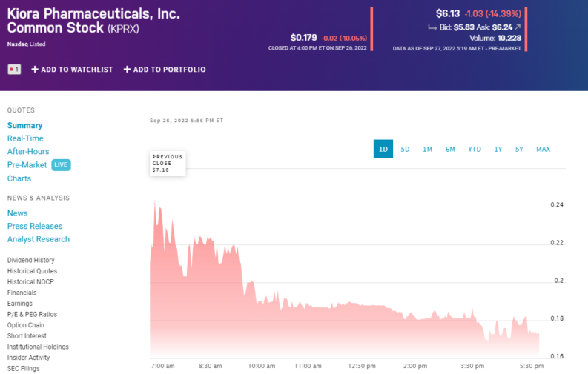Screen dimensions: 588x374
Task: Click the plus icon for Add to Watchlist
Action: pos(35,70)
